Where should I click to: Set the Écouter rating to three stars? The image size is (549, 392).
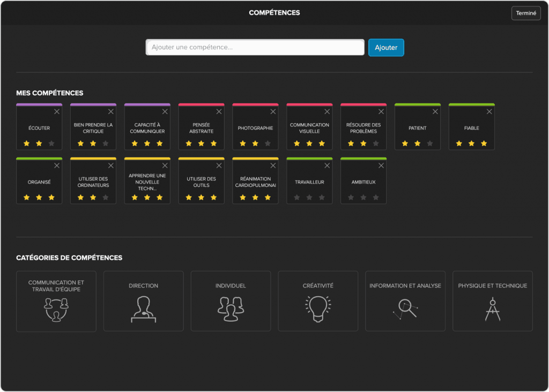pyautogui.click(x=51, y=144)
